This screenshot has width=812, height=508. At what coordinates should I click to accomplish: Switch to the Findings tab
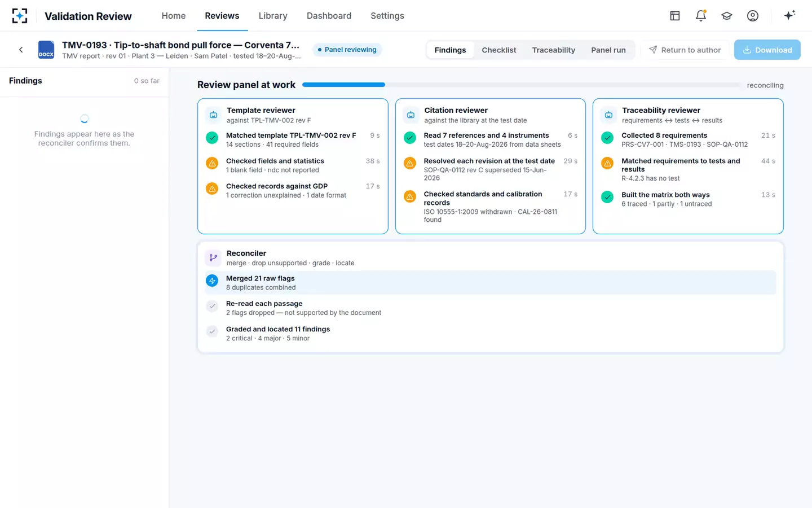[x=450, y=50]
